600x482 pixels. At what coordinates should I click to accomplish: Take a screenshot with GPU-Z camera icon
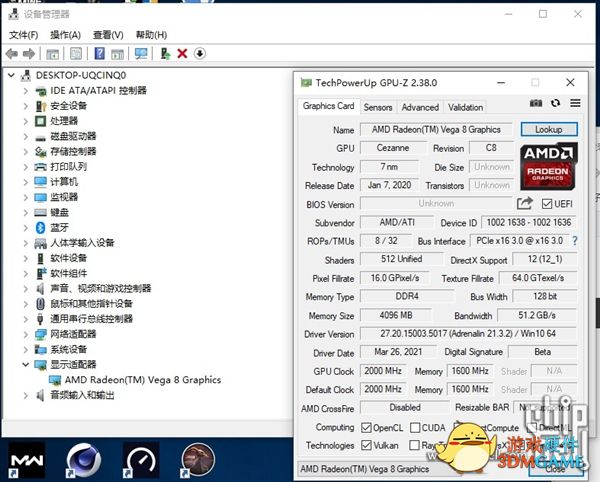click(536, 103)
